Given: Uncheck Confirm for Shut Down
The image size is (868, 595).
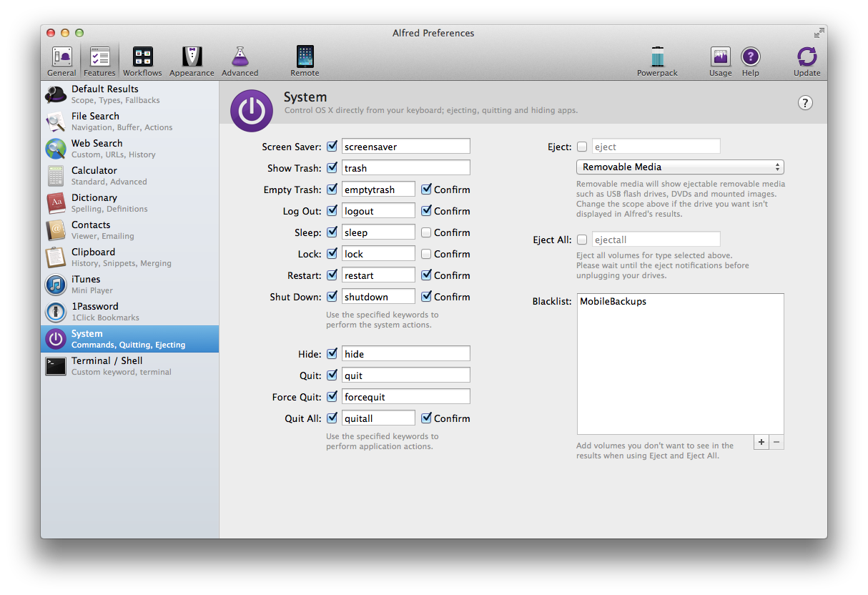Looking at the screenshot, I should click(x=426, y=297).
